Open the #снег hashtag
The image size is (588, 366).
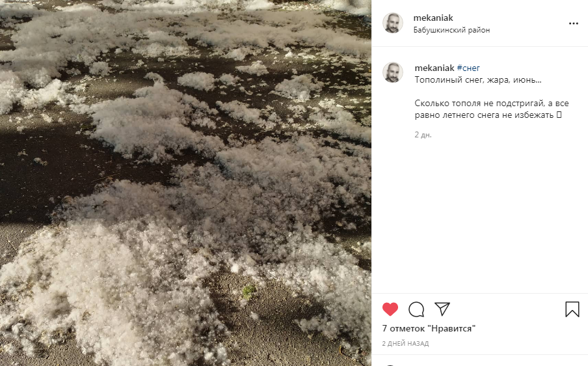[468, 68]
